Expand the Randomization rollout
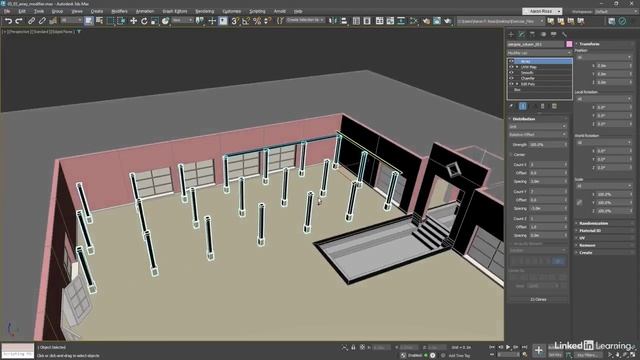The width and height of the screenshot is (640, 360). 604,223
